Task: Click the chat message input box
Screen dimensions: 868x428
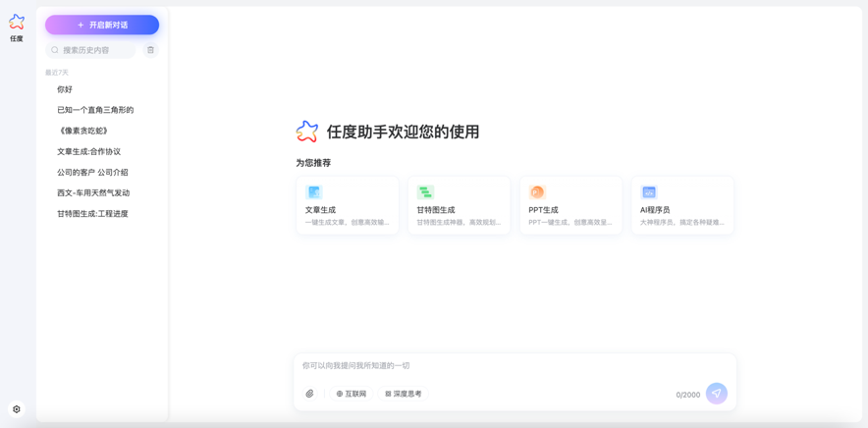Action: (x=515, y=366)
